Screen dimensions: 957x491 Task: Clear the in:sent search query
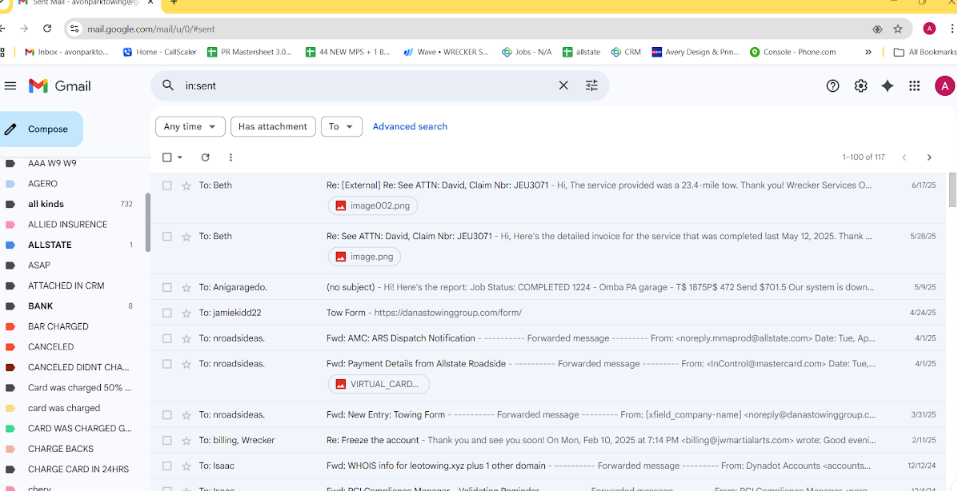coord(563,86)
